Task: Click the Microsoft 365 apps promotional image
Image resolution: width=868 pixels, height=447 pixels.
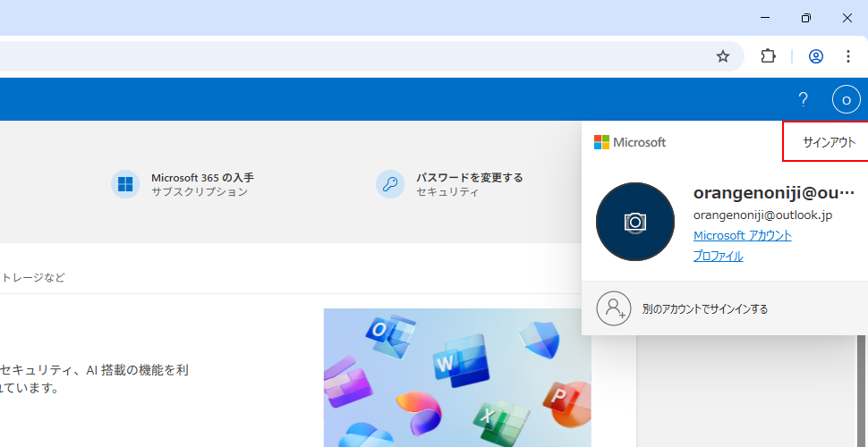Action: [x=457, y=378]
